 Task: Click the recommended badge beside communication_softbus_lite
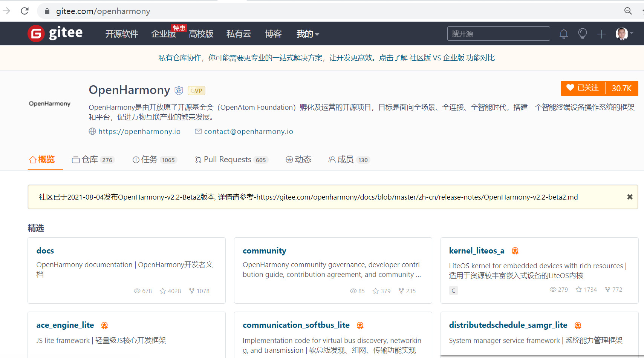coord(360,325)
